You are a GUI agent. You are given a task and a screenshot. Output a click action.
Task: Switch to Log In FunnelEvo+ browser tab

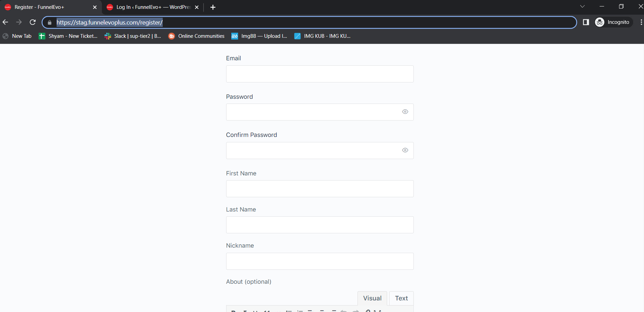coord(153,7)
